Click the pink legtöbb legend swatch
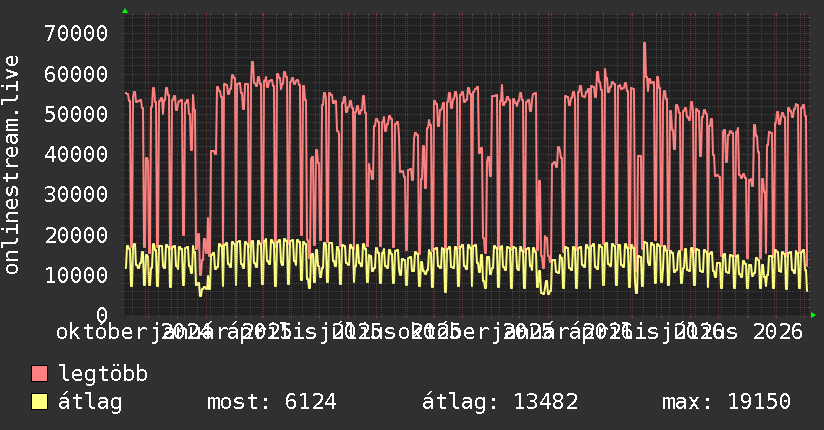The image size is (824, 430). click(x=39, y=374)
